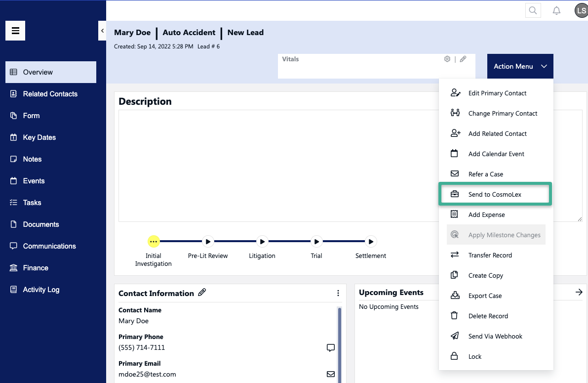This screenshot has width=588, height=383.
Task: Click the Mary Doe header name
Action: pos(132,33)
